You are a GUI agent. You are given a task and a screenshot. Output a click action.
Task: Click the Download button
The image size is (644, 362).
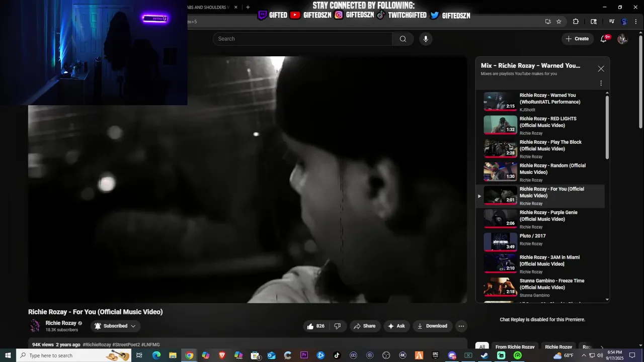(432, 326)
